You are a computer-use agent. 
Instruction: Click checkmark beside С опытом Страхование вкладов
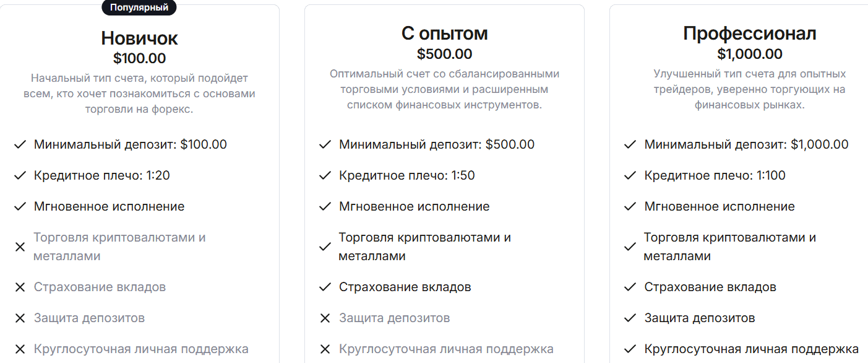[325, 287]
